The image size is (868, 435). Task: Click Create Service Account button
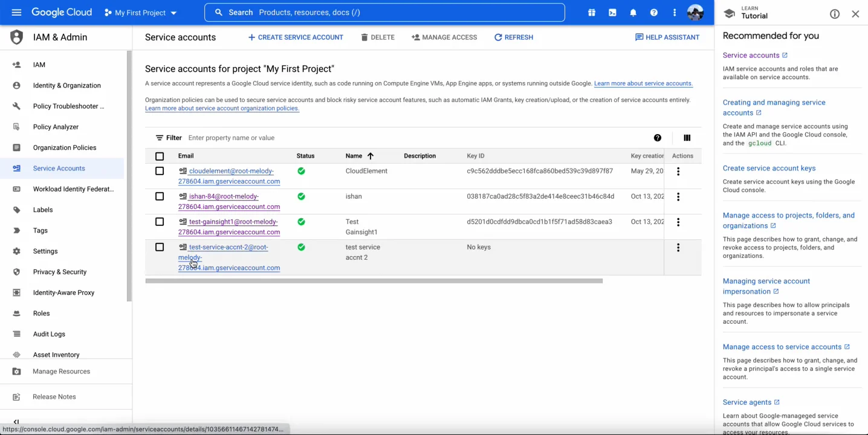pos(296,37)
